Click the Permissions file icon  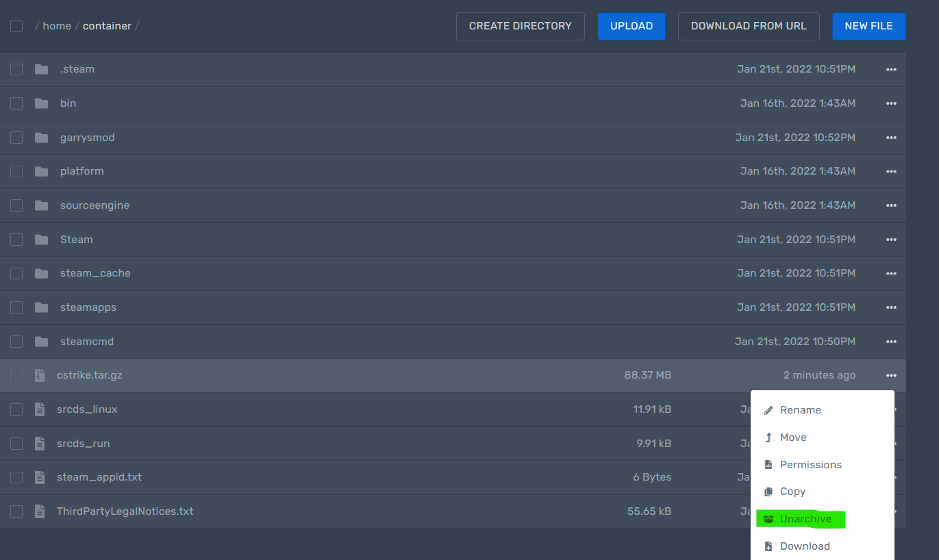[769, 464]
